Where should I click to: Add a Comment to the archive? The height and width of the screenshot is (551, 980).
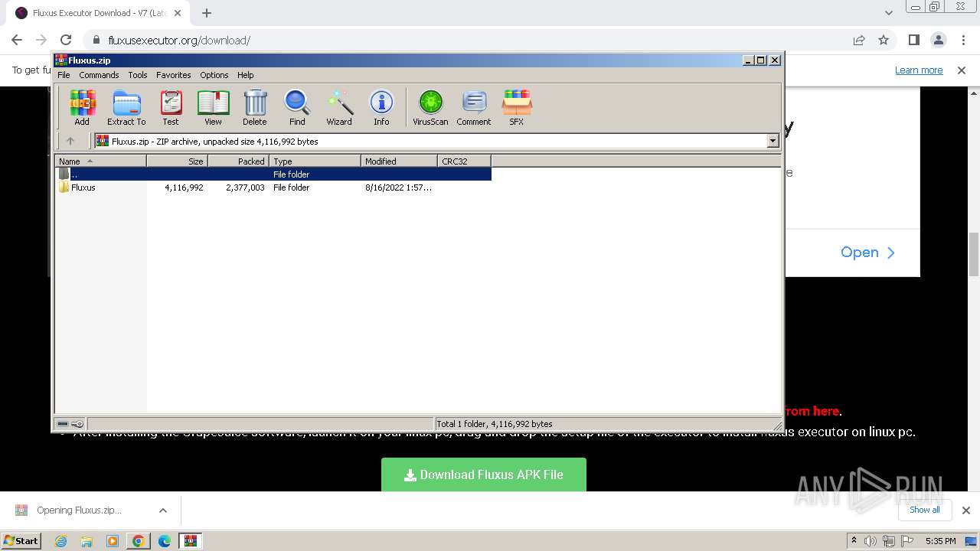(x=474, y=107)
